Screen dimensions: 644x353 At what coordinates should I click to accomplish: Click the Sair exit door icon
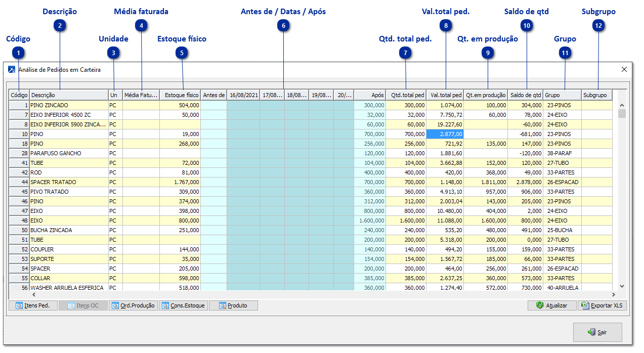pyautogui.click(x=591, y=332)
